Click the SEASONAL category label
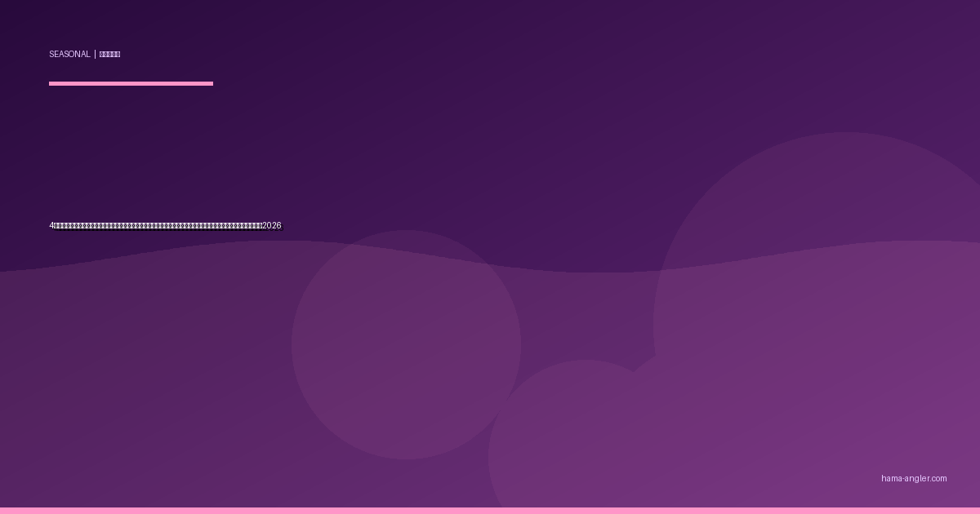 pyautogui.click(x=69, y=55)
